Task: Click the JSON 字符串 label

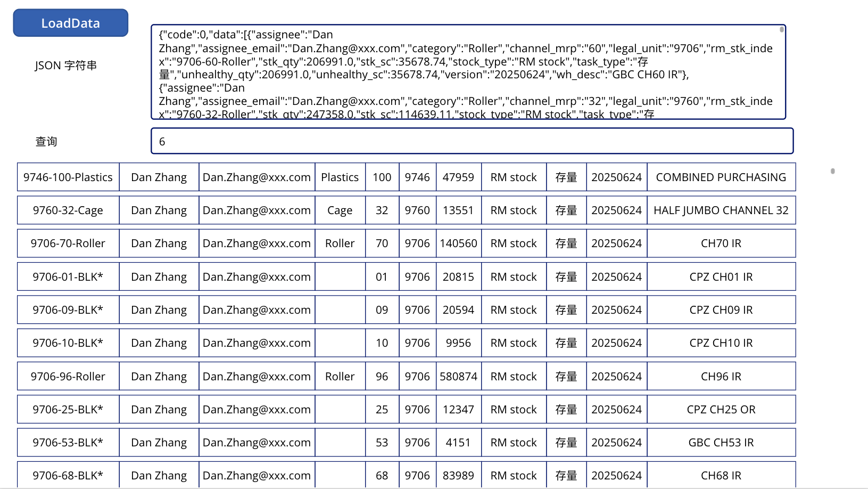Action: tap(65, 66)
